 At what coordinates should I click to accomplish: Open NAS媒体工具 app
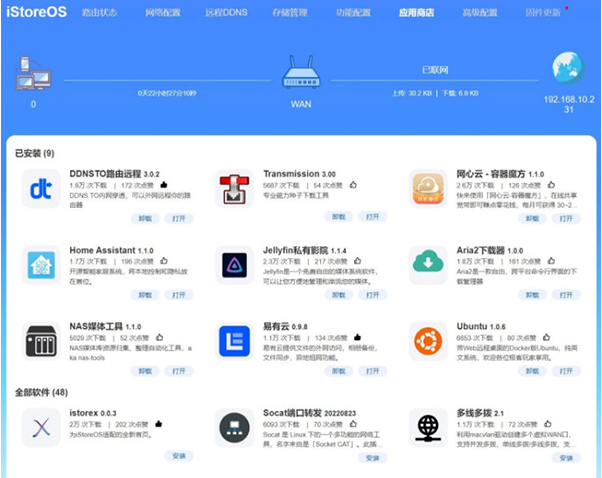(179, 371)
